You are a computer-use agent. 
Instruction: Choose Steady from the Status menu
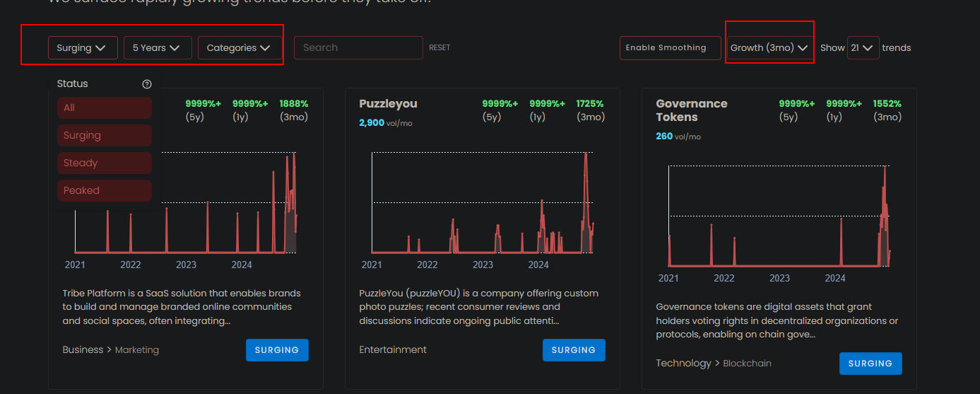pos(105,163)
